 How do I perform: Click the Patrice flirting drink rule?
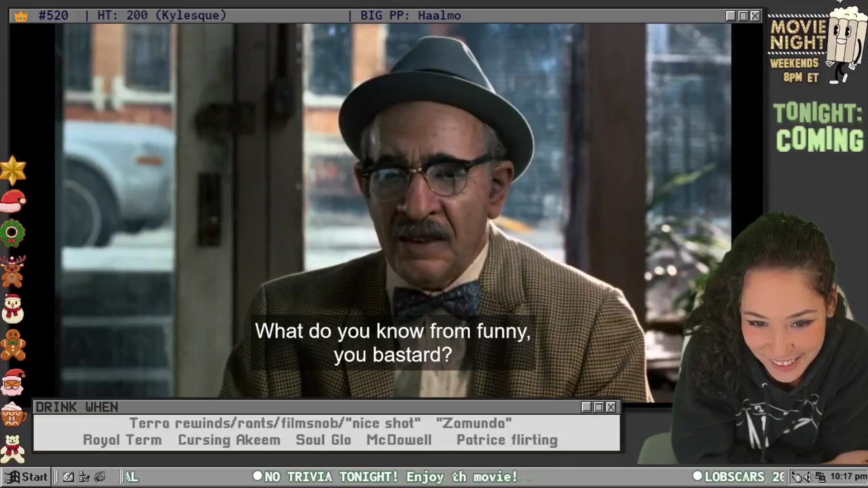click(x=507, y=440)
